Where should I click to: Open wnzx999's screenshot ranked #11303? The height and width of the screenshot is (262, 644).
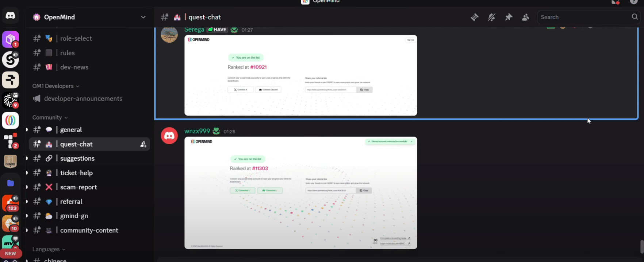click(301, 193)
